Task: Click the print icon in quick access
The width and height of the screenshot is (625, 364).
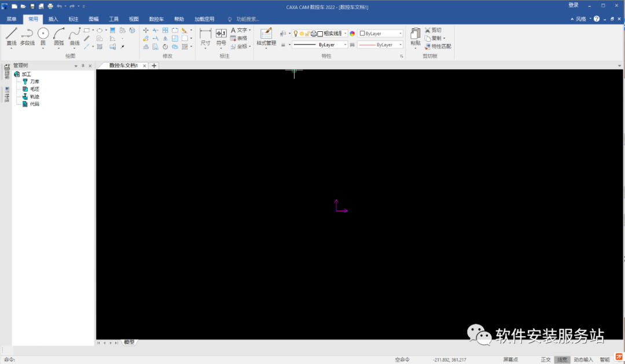Action: click(50, 6)
